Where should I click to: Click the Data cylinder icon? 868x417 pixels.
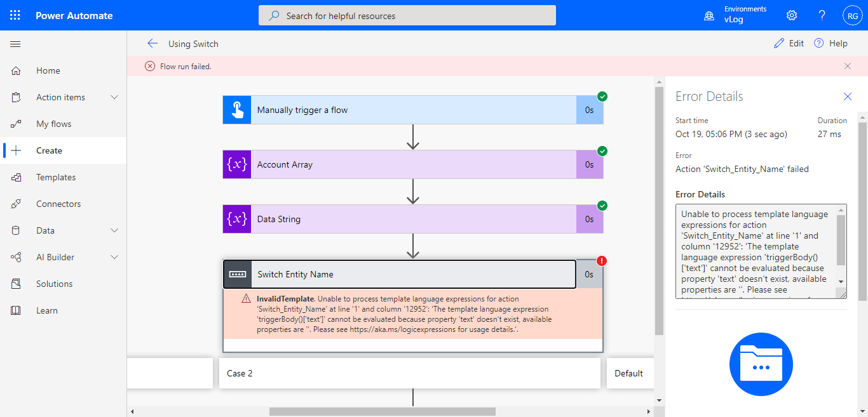coord(17,230)
